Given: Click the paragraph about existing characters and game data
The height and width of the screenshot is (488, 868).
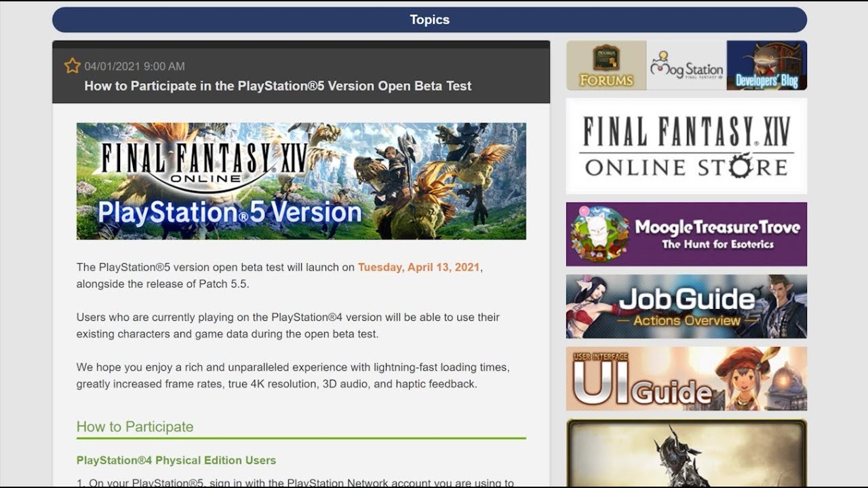Looking at the screenshot, I should (288, 325).
